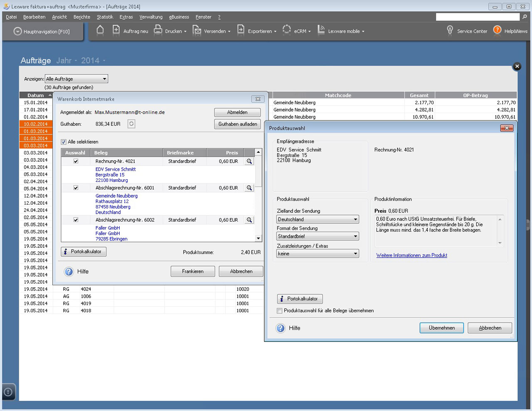Viewport: 532px width, 411px height.
Task: Click the Abmelden button
Action: click(x=237, y=113)
